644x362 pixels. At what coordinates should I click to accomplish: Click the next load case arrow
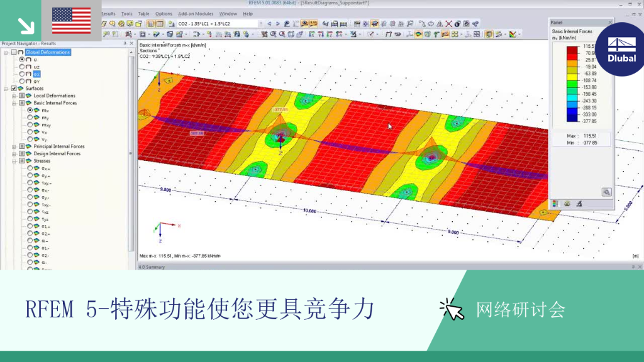point(277,24)
